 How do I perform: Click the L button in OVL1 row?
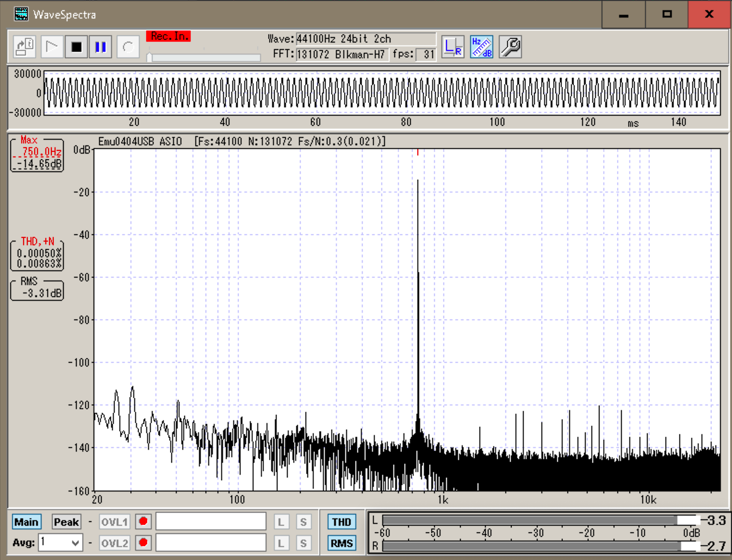coord(281,522)
